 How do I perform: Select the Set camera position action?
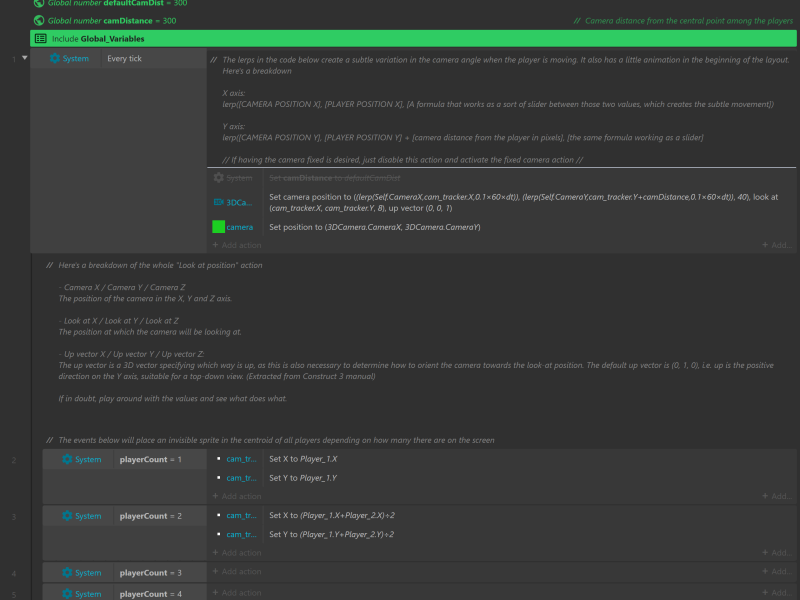coord(502,202)
